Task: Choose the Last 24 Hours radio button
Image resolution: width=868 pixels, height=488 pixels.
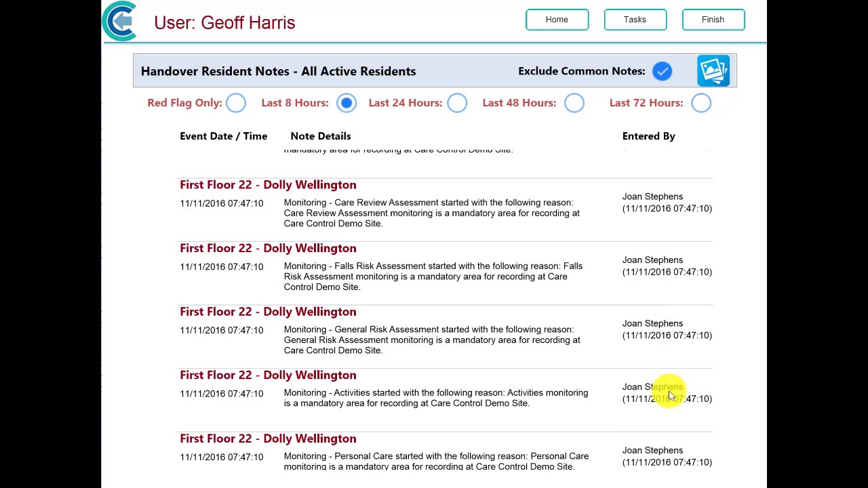Action: coord(457,103)
